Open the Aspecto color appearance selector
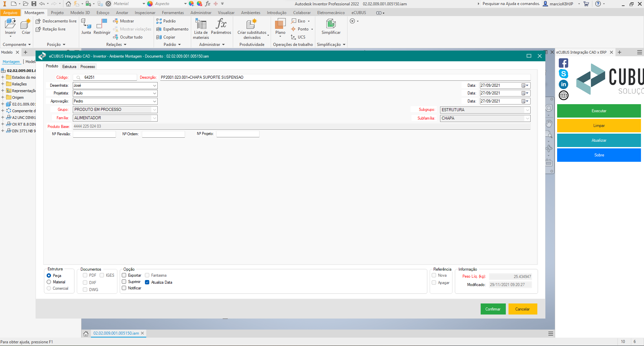This screenshot has height=346, width=644. [167, 4]
